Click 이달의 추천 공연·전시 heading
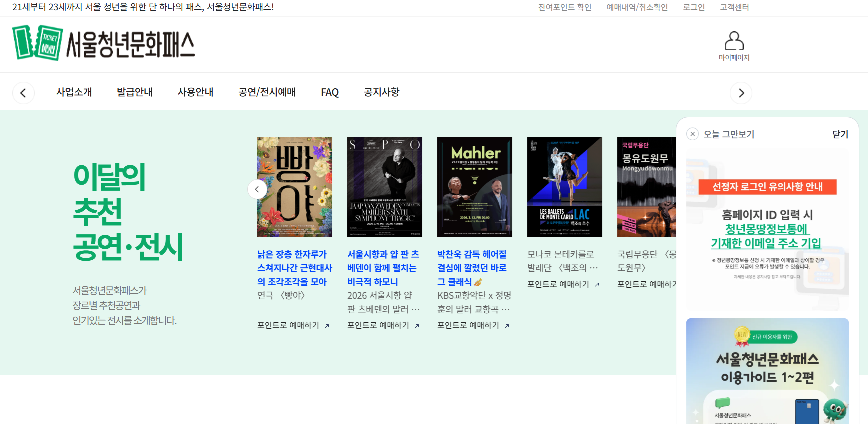868x424 pixels. [128, 211]
